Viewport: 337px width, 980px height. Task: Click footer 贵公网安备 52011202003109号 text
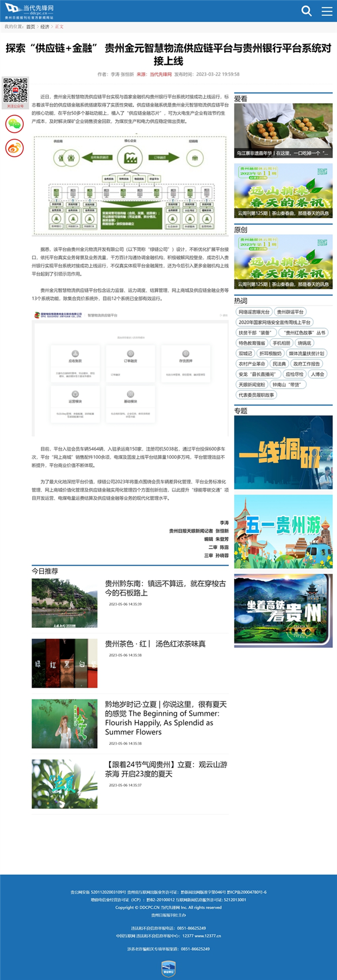tap(98, 892)
